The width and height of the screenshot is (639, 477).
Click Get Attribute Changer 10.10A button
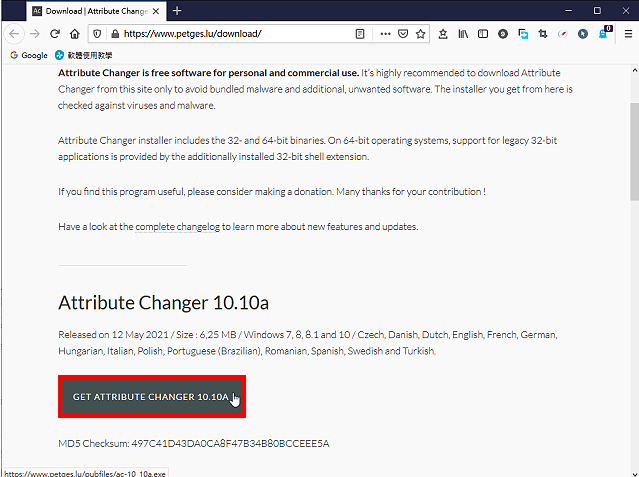point(152,397)
